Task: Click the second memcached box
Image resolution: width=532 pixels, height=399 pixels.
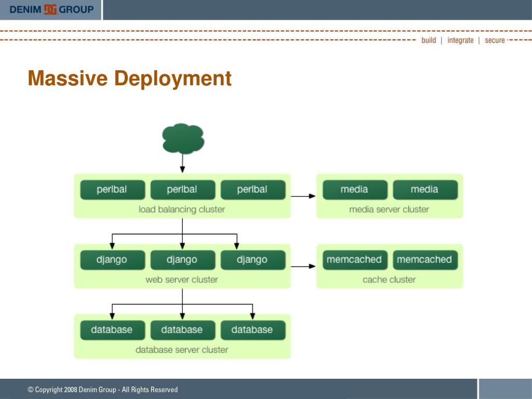Action: click(x=425, y=260)
